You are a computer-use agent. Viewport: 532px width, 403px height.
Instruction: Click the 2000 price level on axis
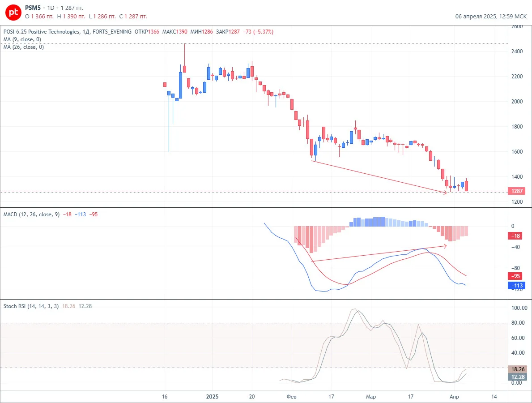[x=517, y=102]
